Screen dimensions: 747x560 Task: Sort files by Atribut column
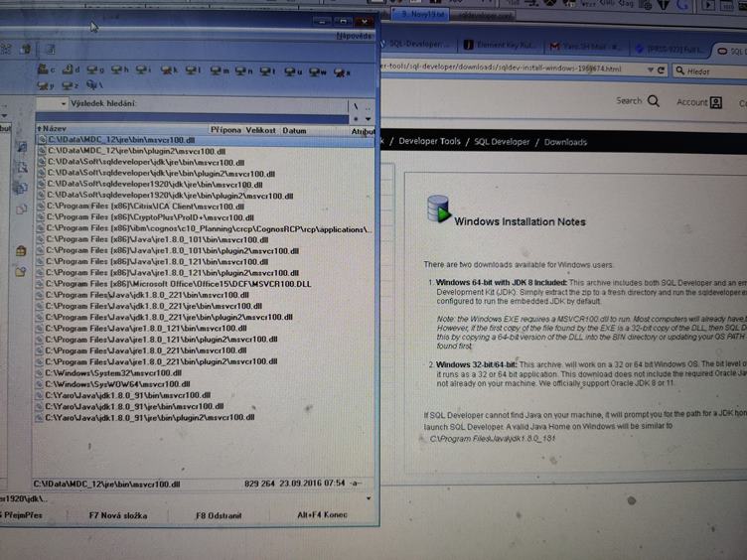point(363,131)
